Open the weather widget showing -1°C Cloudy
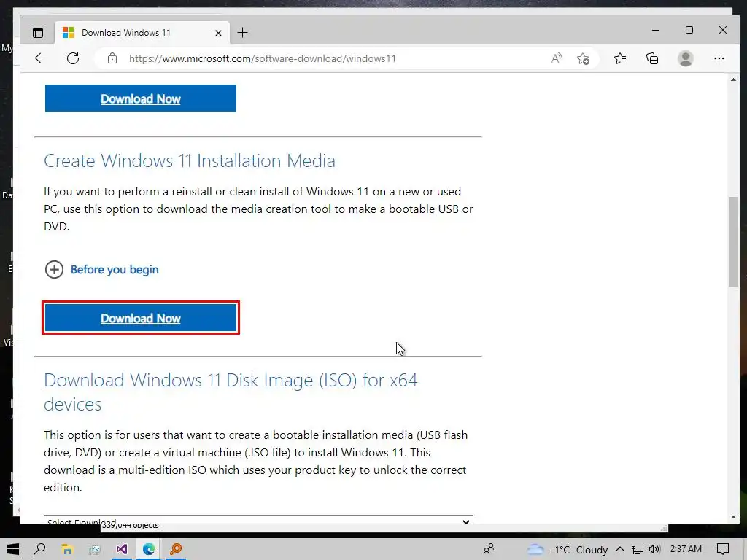 [x=567, y=550]
